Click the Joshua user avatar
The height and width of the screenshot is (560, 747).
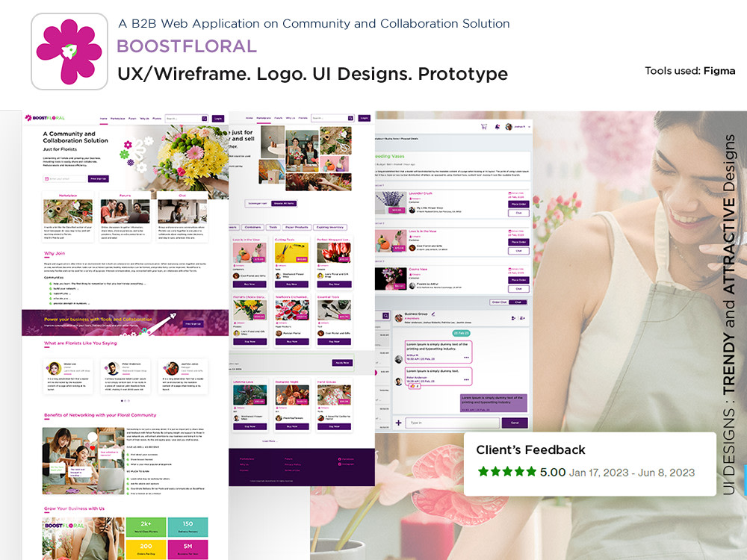tap(508, 127)
